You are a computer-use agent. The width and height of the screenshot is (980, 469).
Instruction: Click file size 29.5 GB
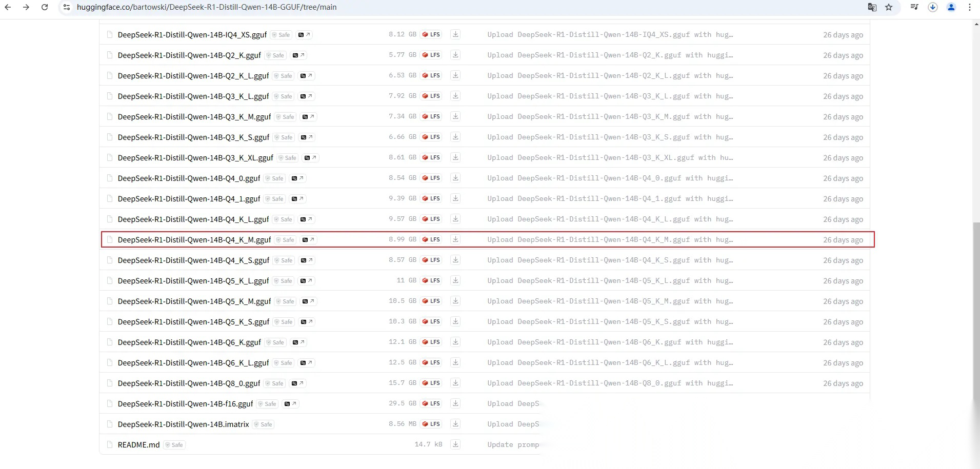click(403, 403)
